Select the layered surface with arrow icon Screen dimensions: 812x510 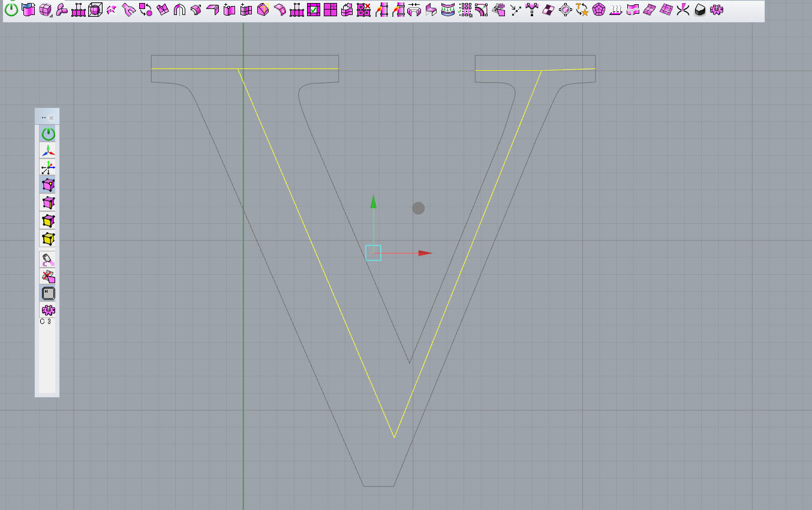click(346, 10)
